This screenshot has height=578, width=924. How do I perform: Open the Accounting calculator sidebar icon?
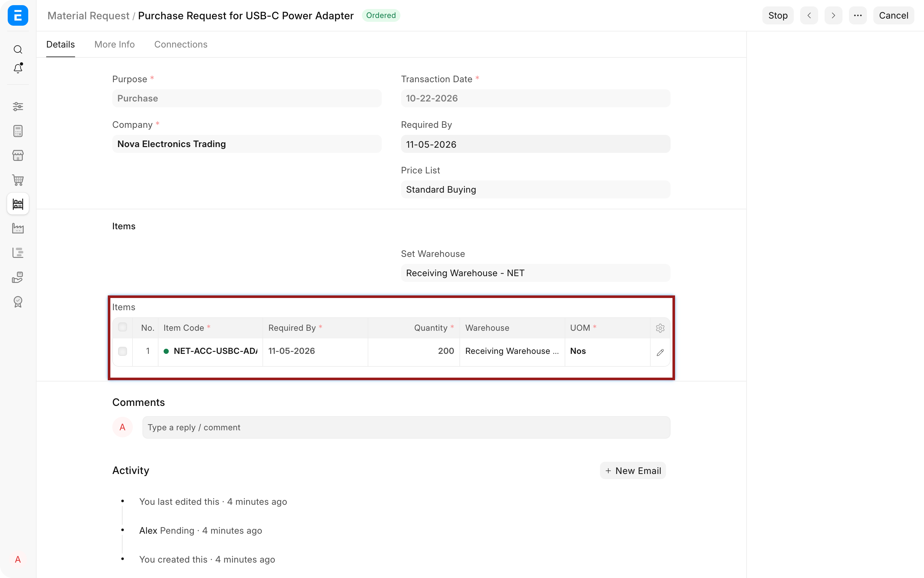[18, 131]
